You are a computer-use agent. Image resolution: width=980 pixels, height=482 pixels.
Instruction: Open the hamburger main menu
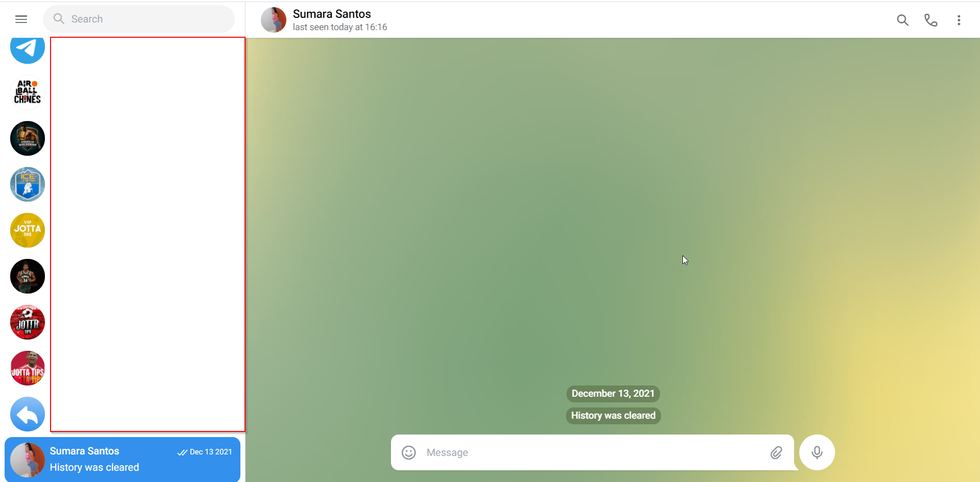tap(21, 19)
